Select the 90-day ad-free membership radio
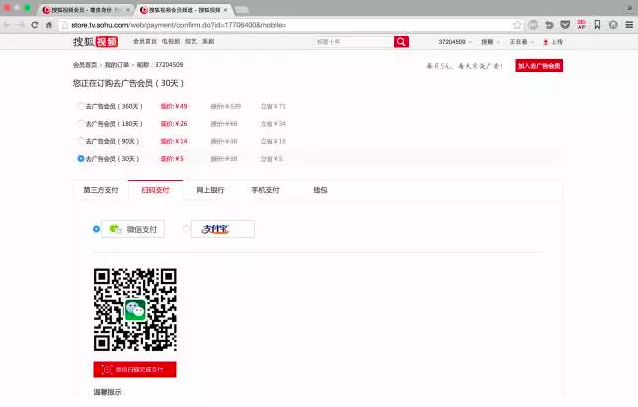The width and height of the screenshot is (638, 407). click(x=81, y=141)
